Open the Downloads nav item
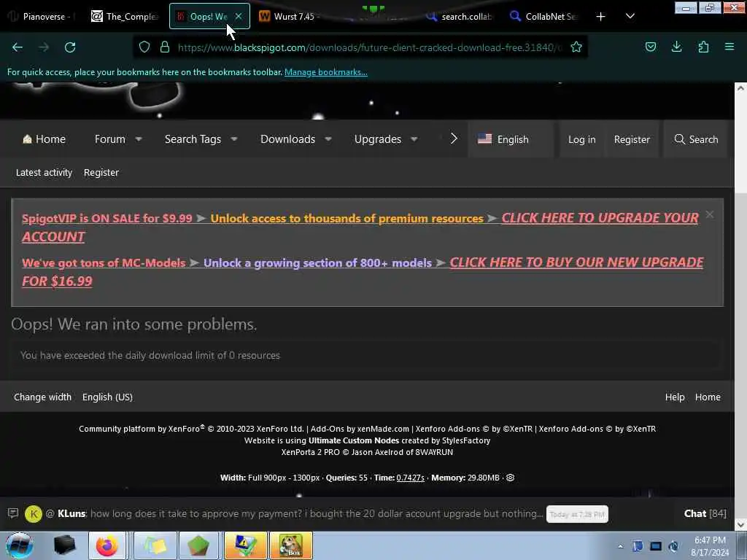This screenshot has height=560, width=747. 287,139
